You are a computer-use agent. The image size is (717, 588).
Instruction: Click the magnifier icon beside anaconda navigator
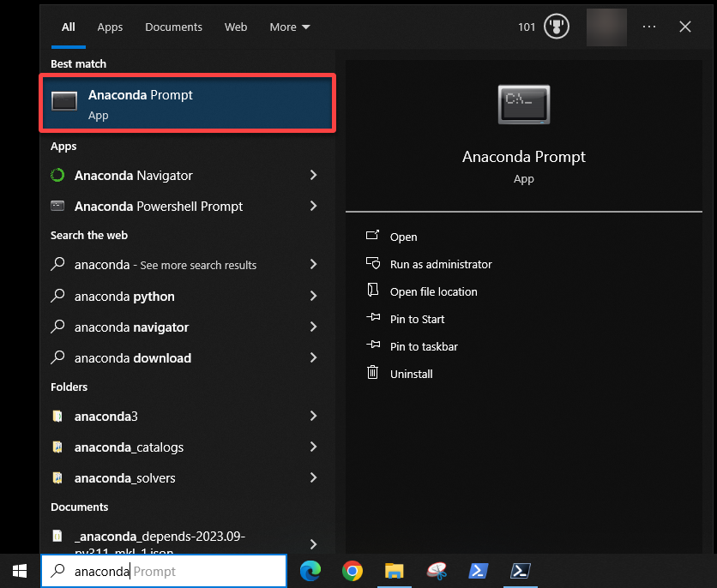[57, 327]
